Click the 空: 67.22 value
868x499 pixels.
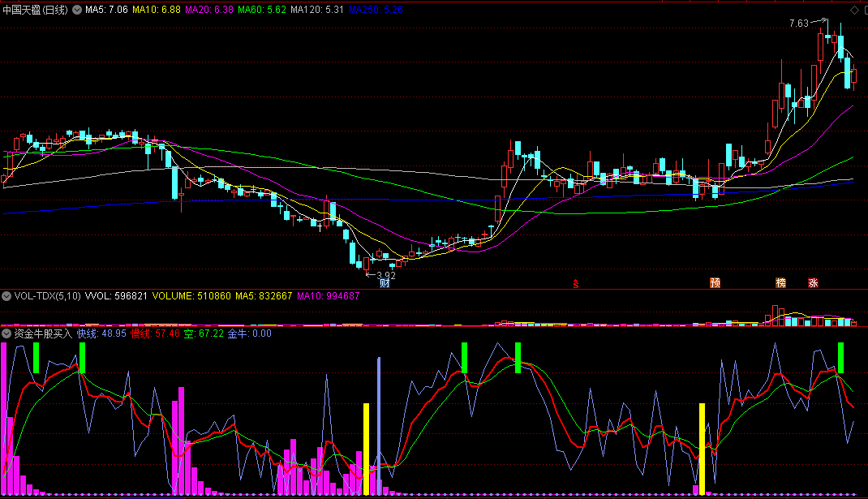(x=204, y=333)
